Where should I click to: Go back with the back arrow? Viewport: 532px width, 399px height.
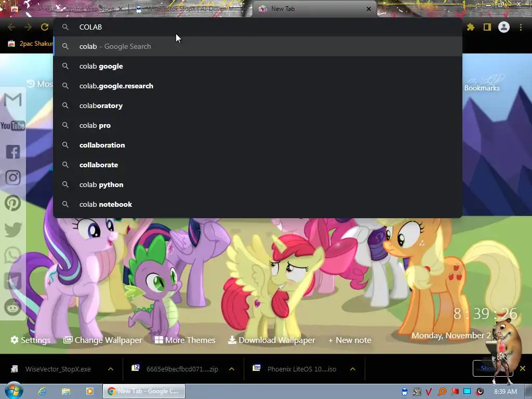click(11, 27)
